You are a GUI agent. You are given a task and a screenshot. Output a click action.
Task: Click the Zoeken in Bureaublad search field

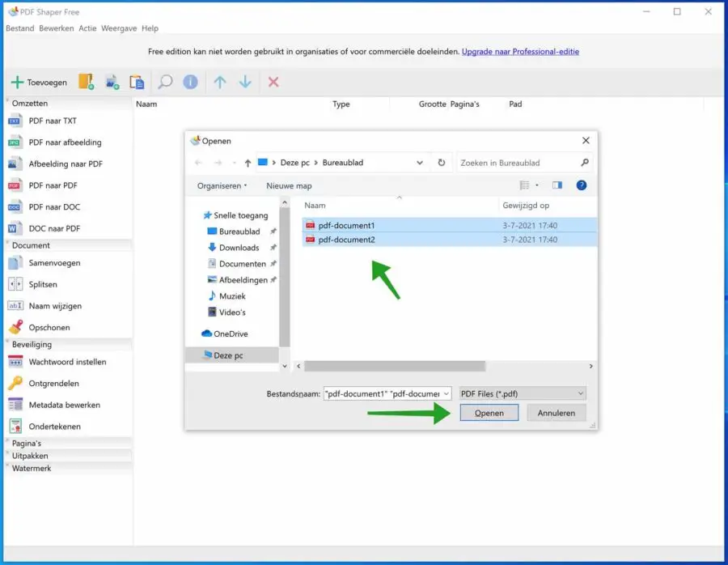point(525,163)
